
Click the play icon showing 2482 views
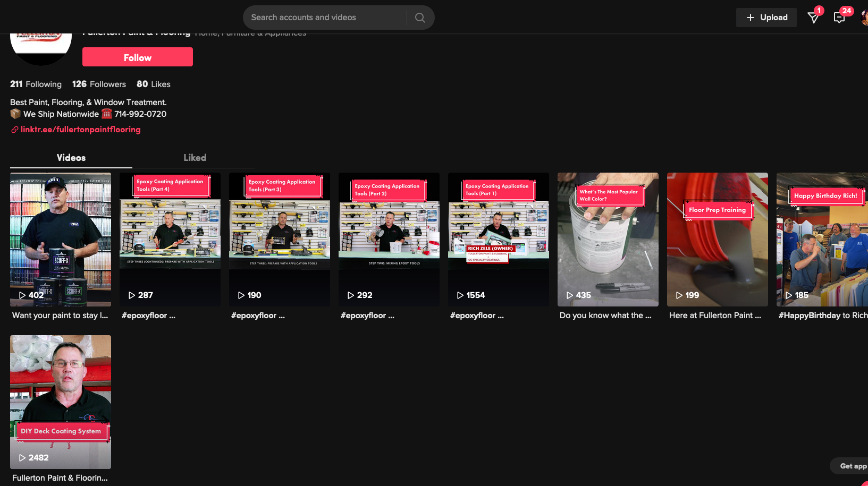pyautogui.click(x=22, y=458)
